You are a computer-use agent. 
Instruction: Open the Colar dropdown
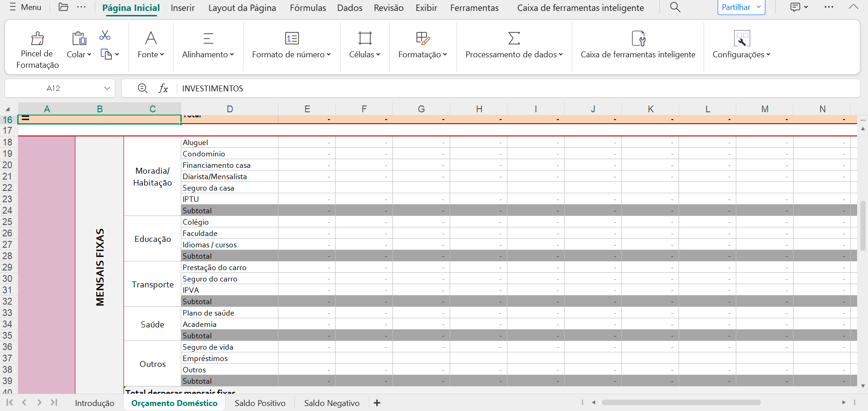[89, 54]
